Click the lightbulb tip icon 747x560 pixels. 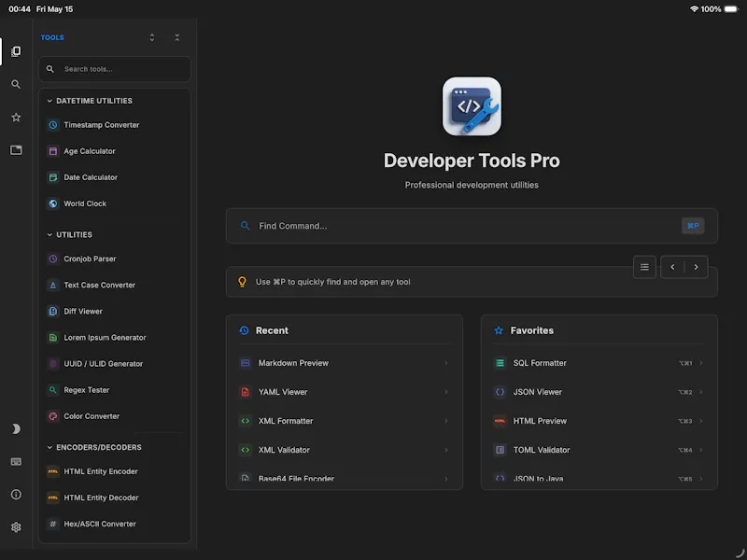[242, 282]
